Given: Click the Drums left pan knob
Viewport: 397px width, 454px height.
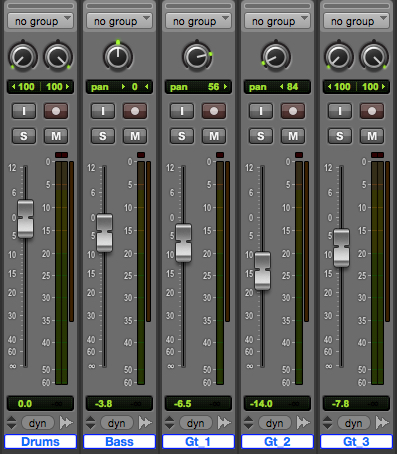Looking at the screenshot, I should point(22,57).
